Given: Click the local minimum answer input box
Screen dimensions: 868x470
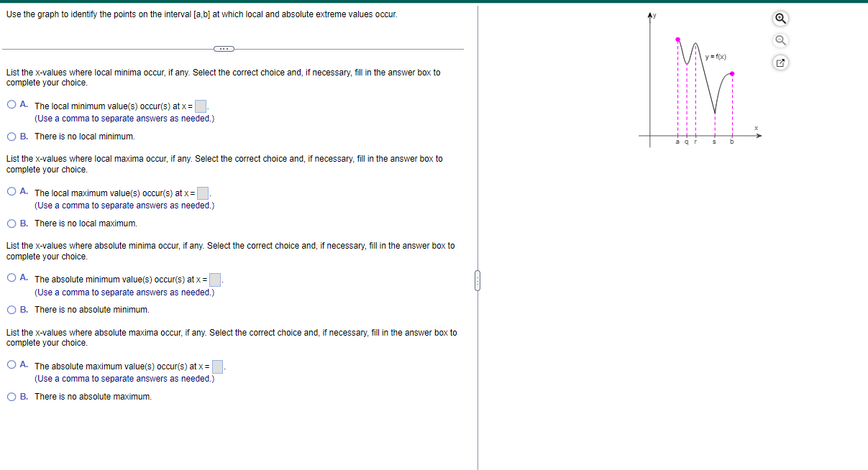Looking at the screenshot, I should pyautogui.click(x=201, y=106).
